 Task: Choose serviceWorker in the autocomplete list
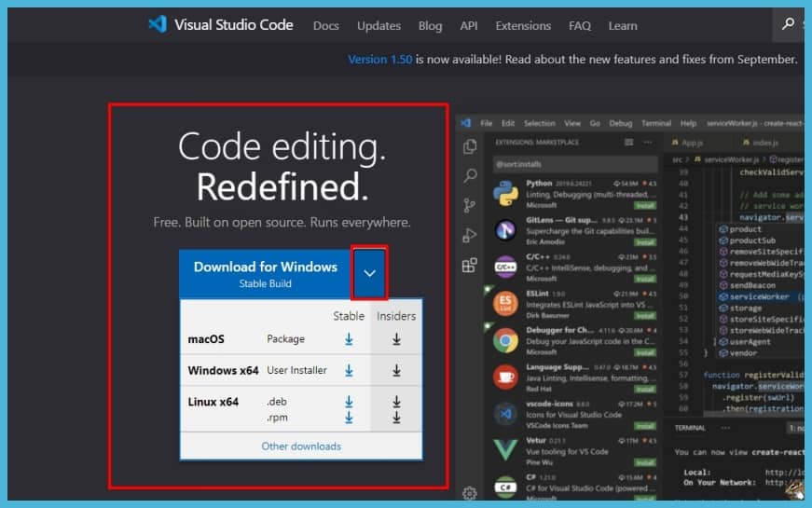tap(759, 296)
